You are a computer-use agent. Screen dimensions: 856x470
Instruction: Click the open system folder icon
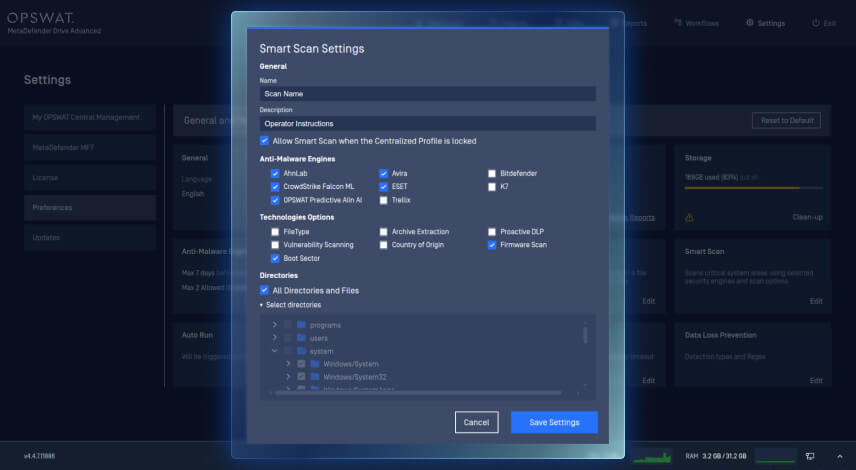click(x=301, y=351)
